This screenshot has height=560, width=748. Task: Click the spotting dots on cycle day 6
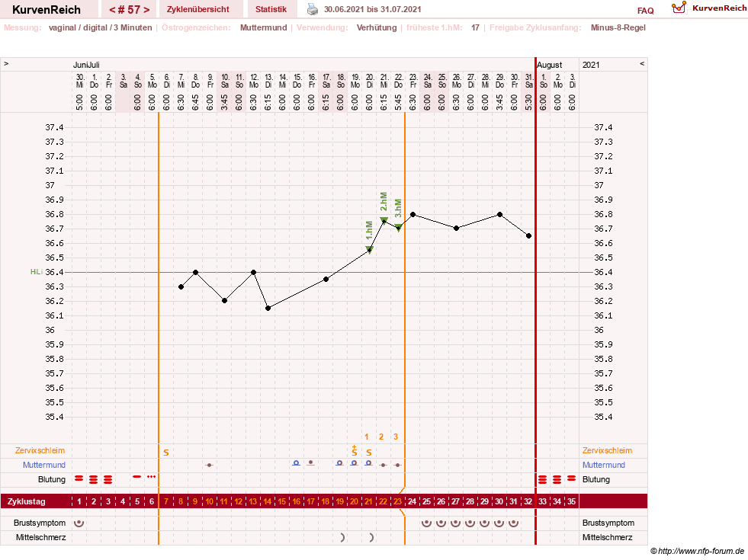tap(152, 477)
